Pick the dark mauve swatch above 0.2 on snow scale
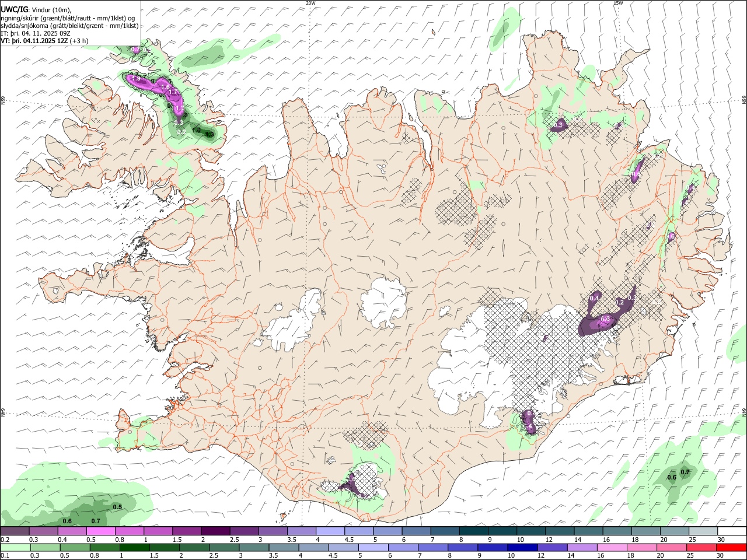 coord(15,531)
